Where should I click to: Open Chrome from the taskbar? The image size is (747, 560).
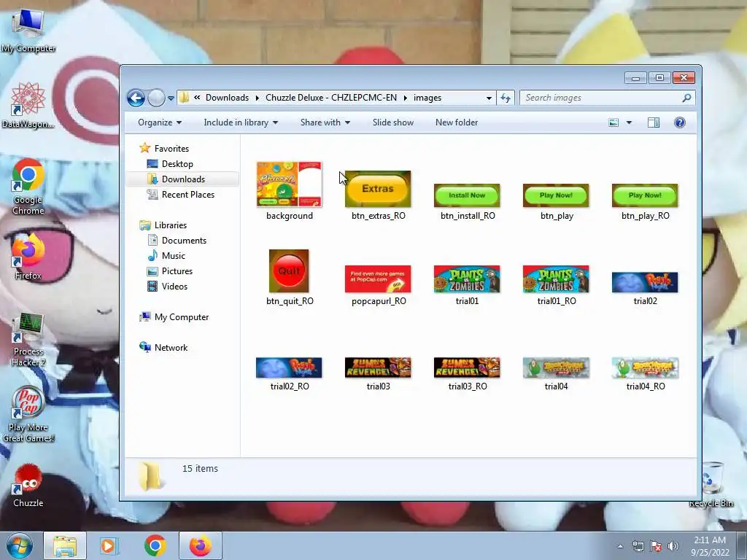click(155, 545)
